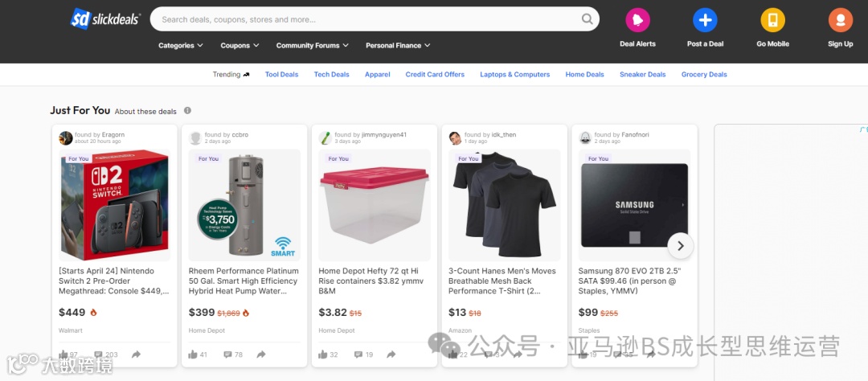
Task: Open the 3-Count Hanes Men's T-Shirt title
Action: point(502,281)
